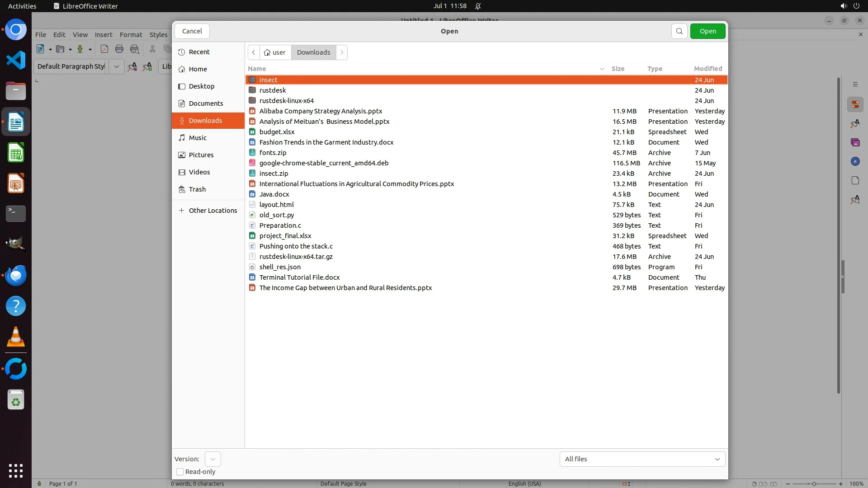Select the budget.xlsx file
Image resolution: width=868 pixels, height=488 pixels.
(277, 132)
